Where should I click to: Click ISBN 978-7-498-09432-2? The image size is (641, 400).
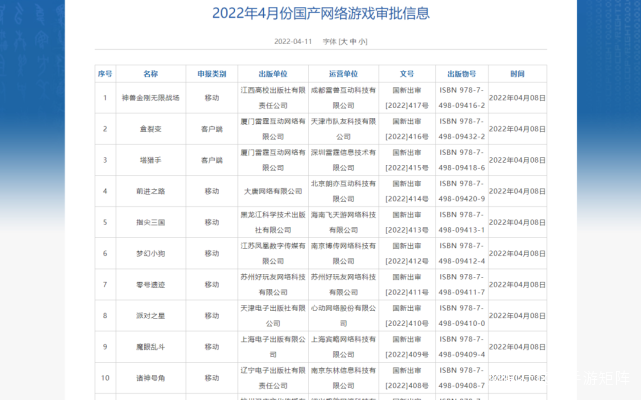tap(462, 129)
